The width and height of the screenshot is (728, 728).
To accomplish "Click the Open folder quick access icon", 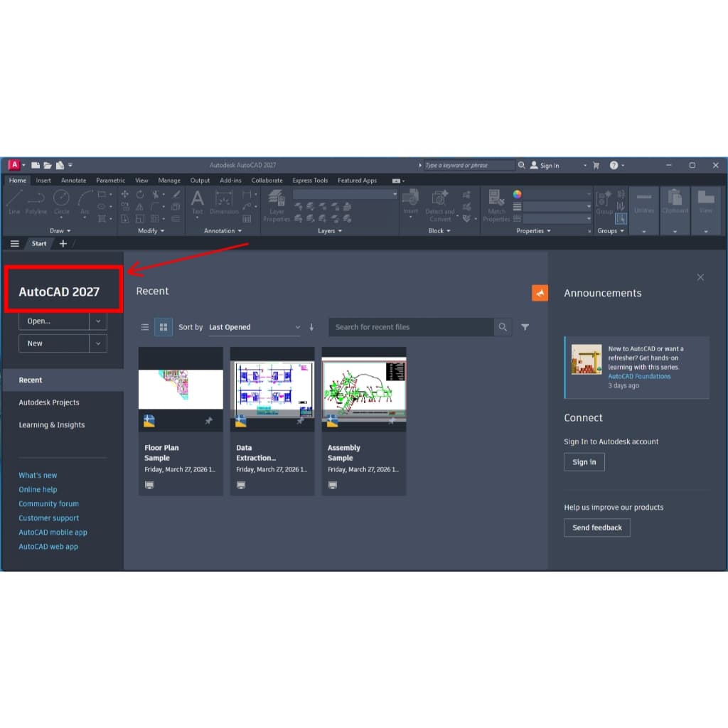I will tap(48, 165).
